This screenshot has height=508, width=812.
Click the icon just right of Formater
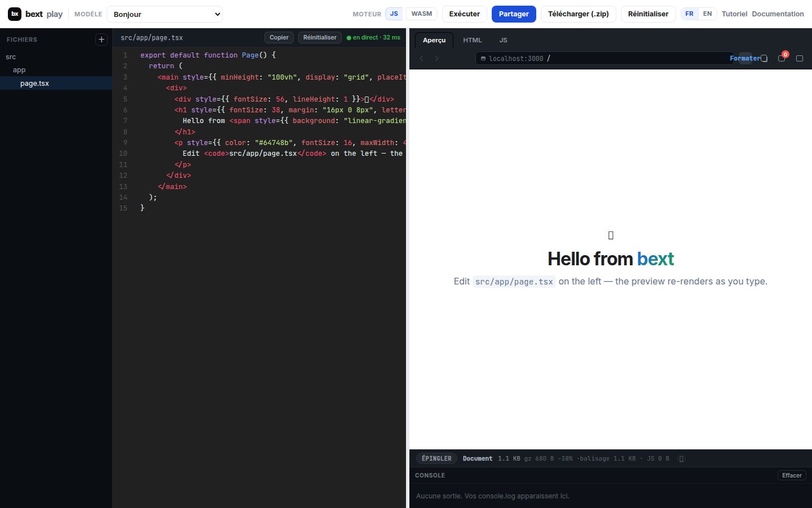tap(764, 58)
